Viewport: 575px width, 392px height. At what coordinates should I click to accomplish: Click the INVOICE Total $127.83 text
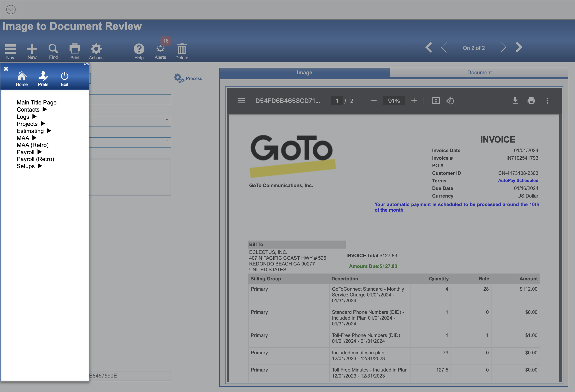coord(372,255)
